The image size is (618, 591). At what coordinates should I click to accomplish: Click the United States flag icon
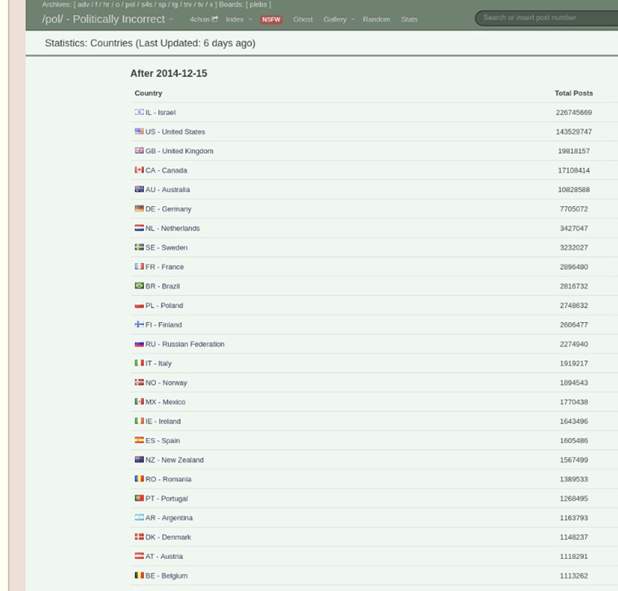(x=139, y=131)
